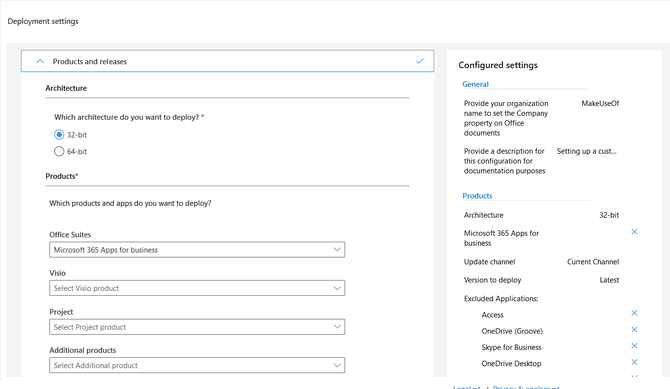Click the Office Suites label
Image resolution: width=670 pixels, height=389 pixels.
click(x=70, y=235)
